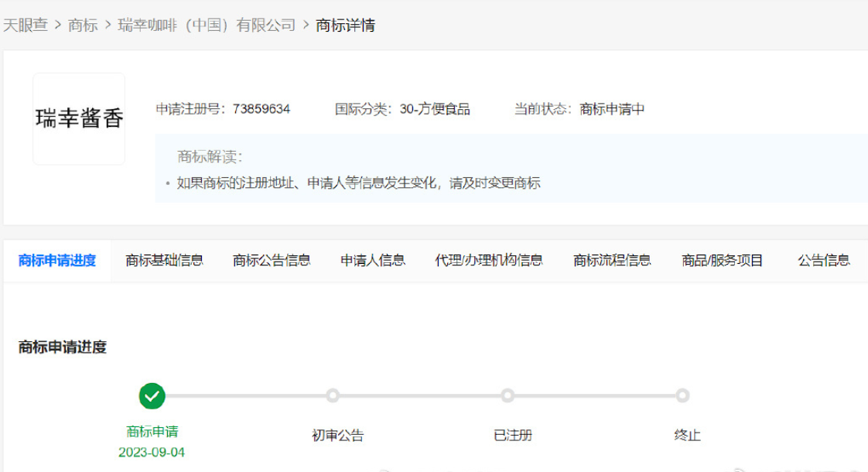Click the status value 商标申请中
This screenshot has width=868, height=472.
[x=612, y=109]
